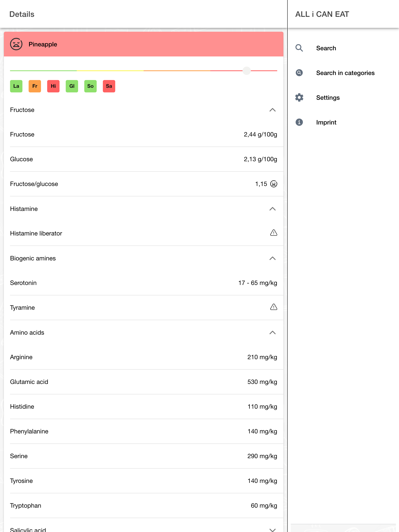This screenshot has width=399, height=532.
Task: Click the Tryptophan 60 mg/kg value
Action: point(264,506)
